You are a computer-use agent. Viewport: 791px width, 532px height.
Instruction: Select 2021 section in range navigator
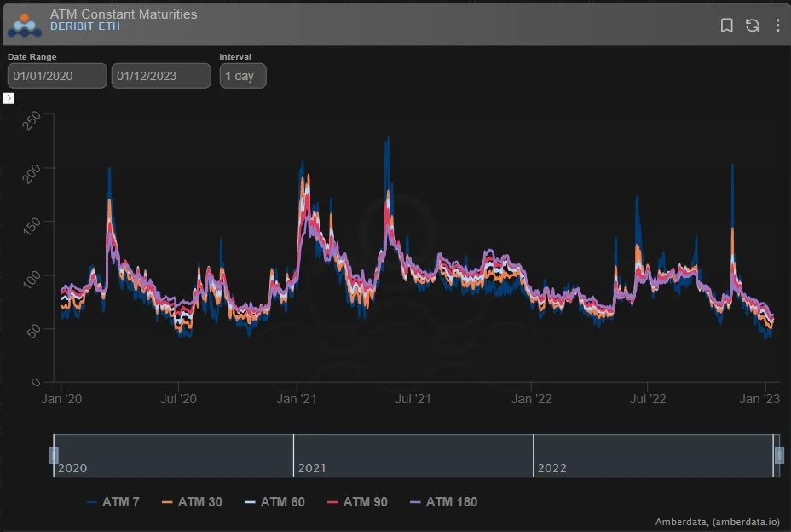click(413, 455)
